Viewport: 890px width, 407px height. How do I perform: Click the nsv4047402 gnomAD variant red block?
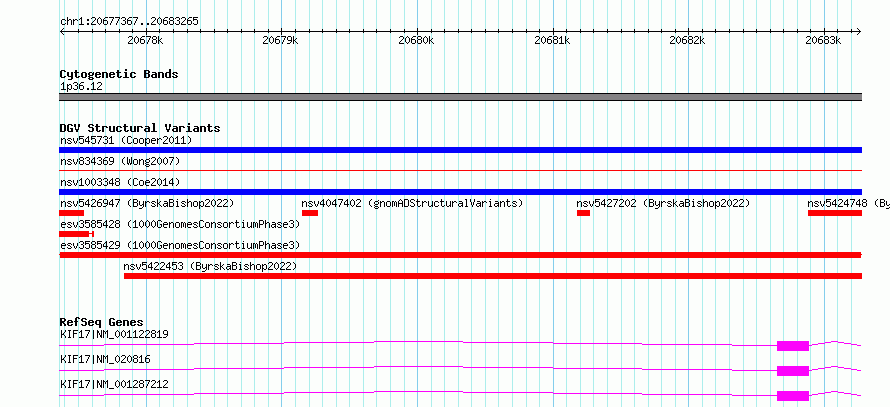click(x=310, y=213)
